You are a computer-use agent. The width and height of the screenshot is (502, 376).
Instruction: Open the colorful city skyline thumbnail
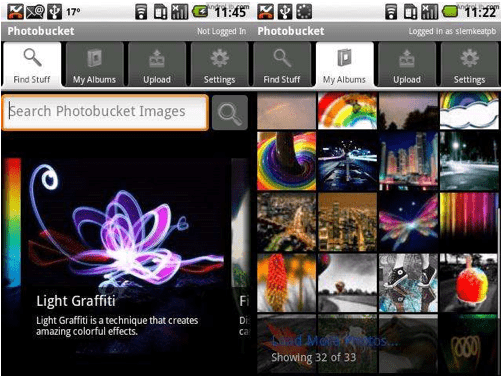pyautogui.click(x=408, y=161)
